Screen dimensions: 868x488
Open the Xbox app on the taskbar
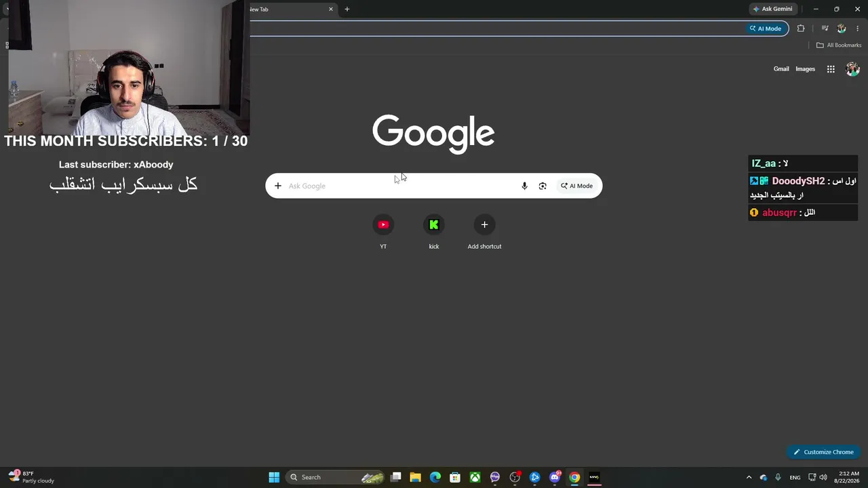(475, 477)
